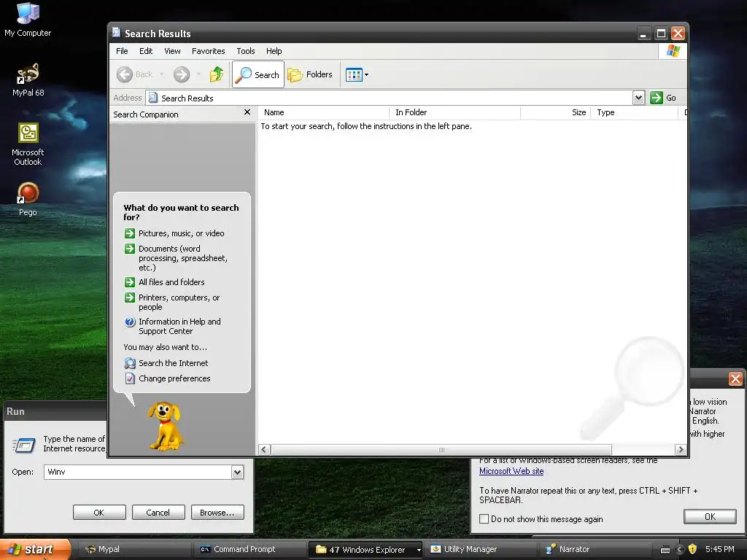Image resolution: width=747 pixels, height=560 pixels.
Task: Switch to Mypal taskbar button
Action: 134,549
